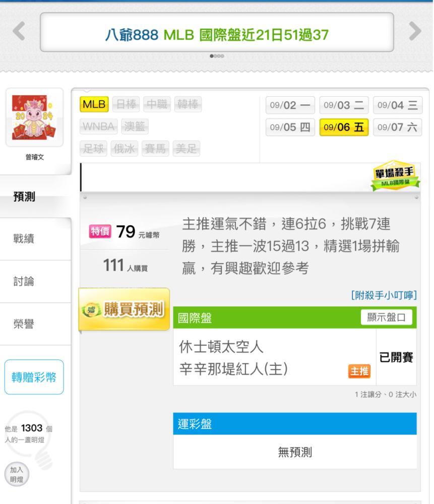Go to next banner with right arrow

415,31
